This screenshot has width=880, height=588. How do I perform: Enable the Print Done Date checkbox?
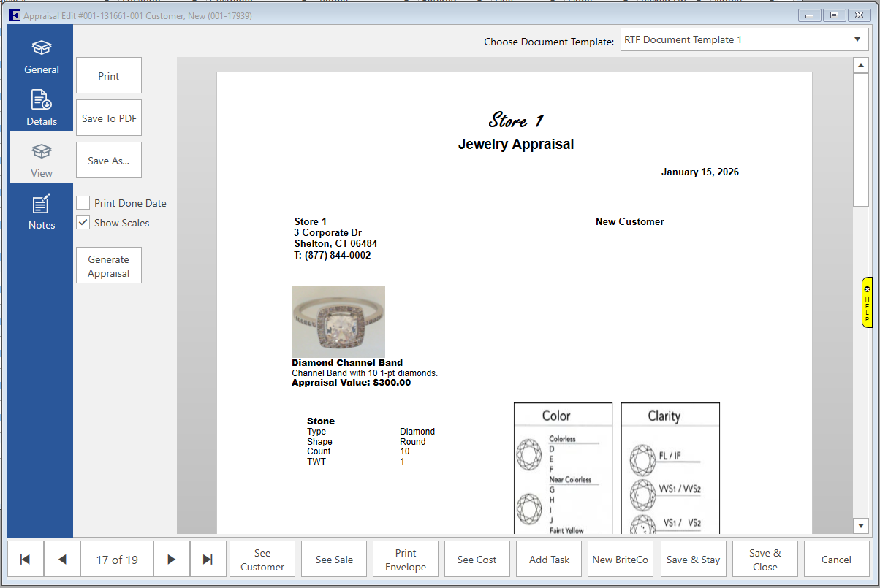point(83,203)
